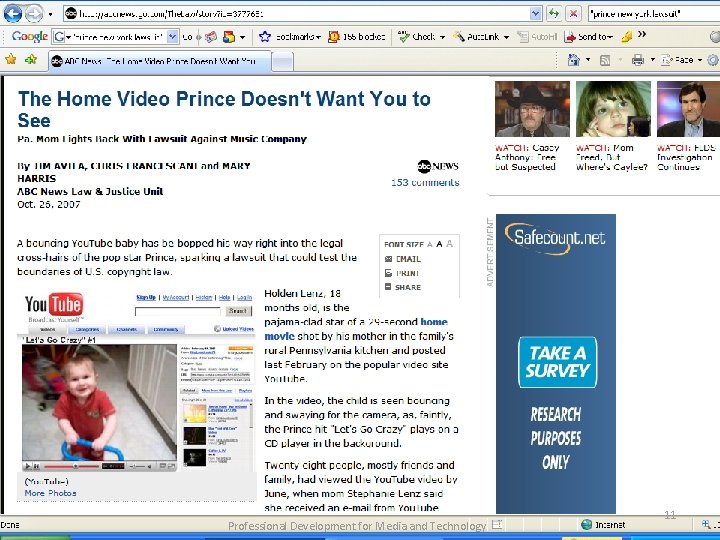720x540 pixels.
Task: Open the Favorites Center gold star
Action: (x=11, y=59)
